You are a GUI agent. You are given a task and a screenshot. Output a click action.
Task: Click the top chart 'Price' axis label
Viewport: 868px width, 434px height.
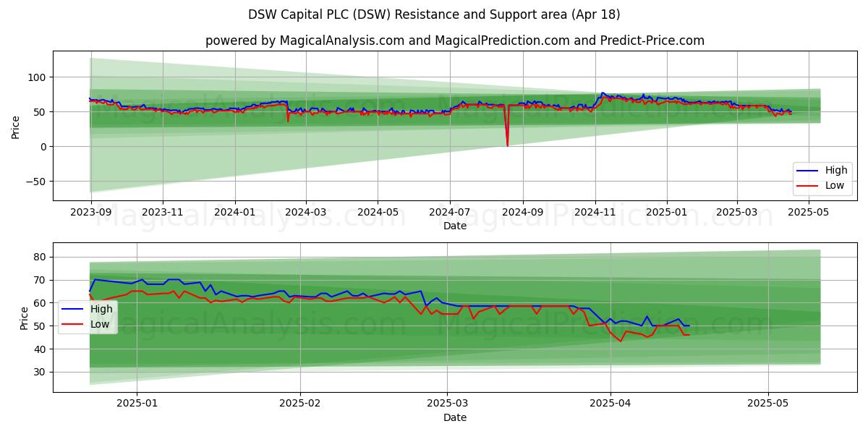(16, 126)
